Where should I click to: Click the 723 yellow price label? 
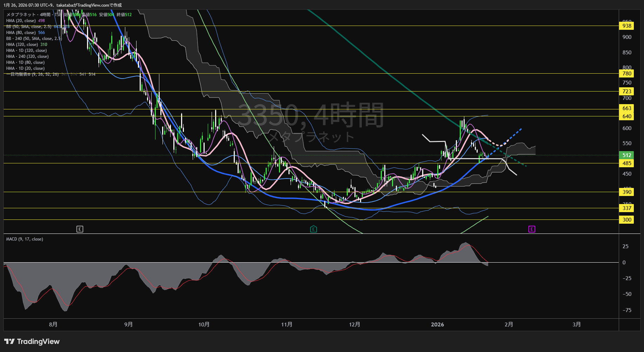point(627,92)
